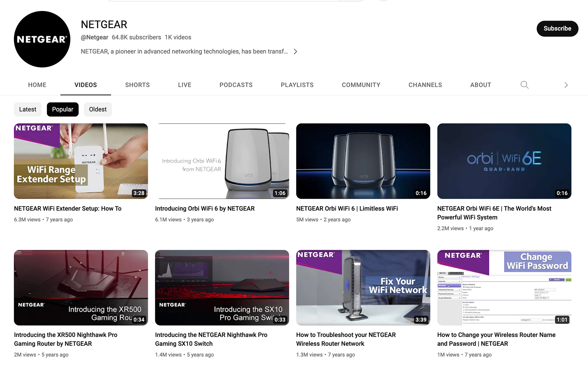588x367 pixels.
Task: Click the channel description snippet text
Action: click(184, 51)
